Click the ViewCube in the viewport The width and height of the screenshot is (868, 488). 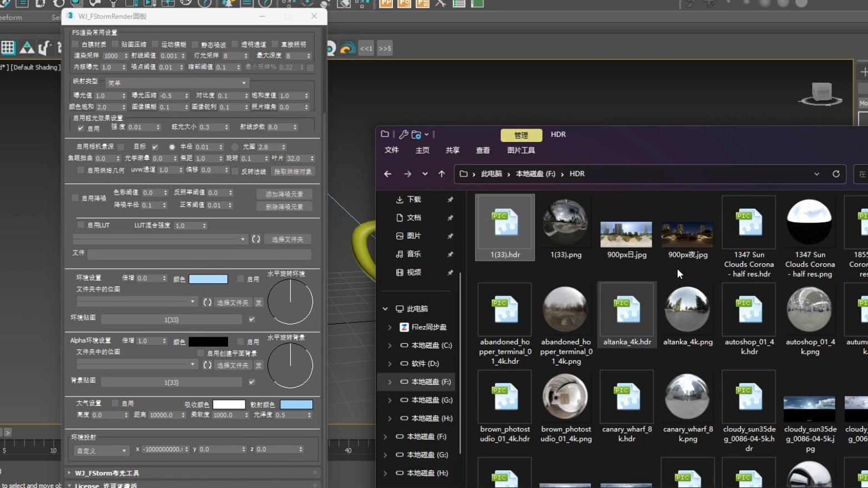point(821,93)
